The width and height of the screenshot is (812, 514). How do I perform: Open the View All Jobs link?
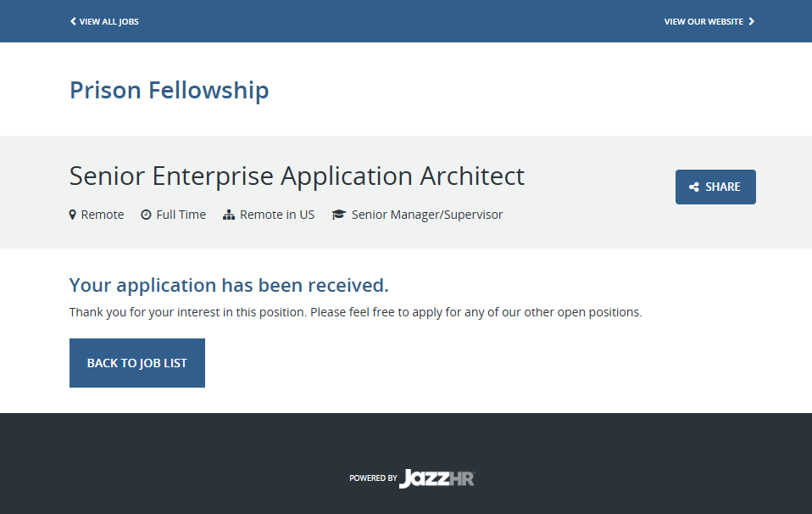point(108,21)
